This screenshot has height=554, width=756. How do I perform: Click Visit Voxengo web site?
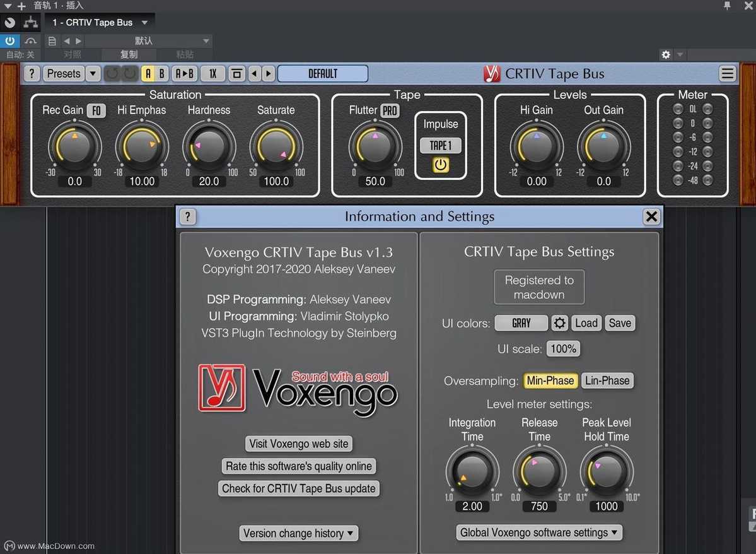pyautogui.click(x=298, y=444)
